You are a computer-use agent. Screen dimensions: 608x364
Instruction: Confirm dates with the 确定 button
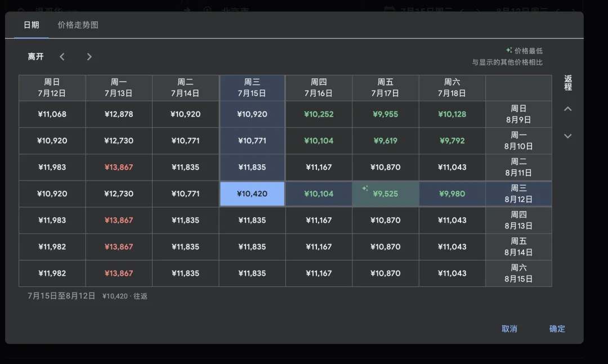click(557, 329)
